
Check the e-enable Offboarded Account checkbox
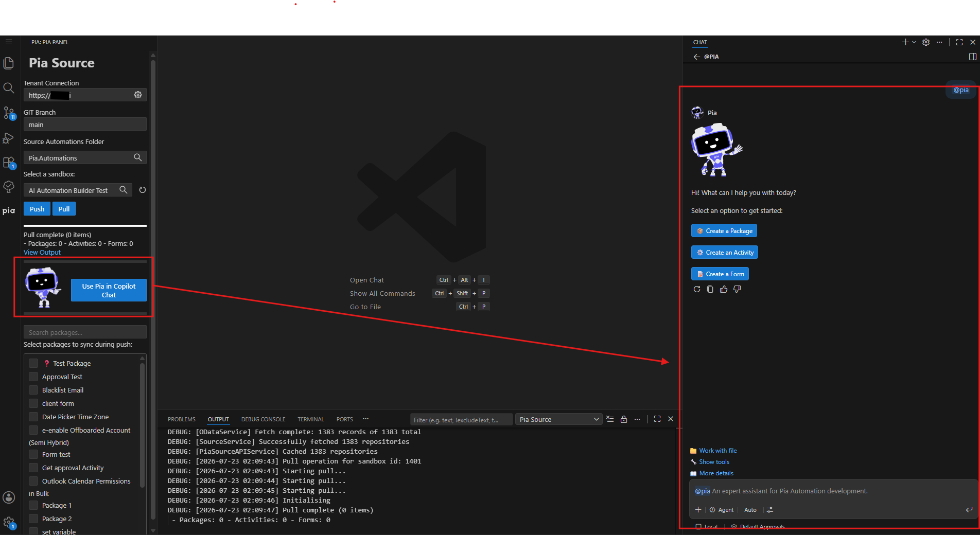click(x=33, y=430)
